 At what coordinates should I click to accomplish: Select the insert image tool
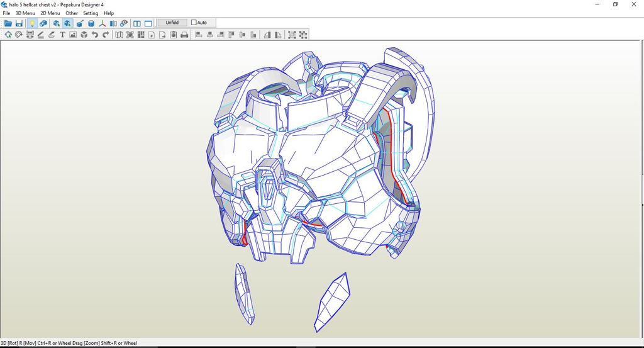pos(73,35)
